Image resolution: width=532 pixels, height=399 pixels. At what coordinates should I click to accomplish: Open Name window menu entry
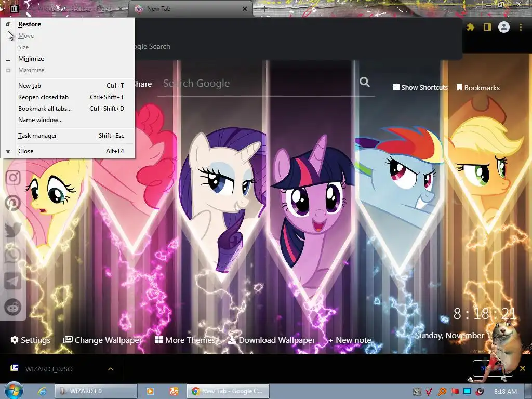(x=68, y=120)
